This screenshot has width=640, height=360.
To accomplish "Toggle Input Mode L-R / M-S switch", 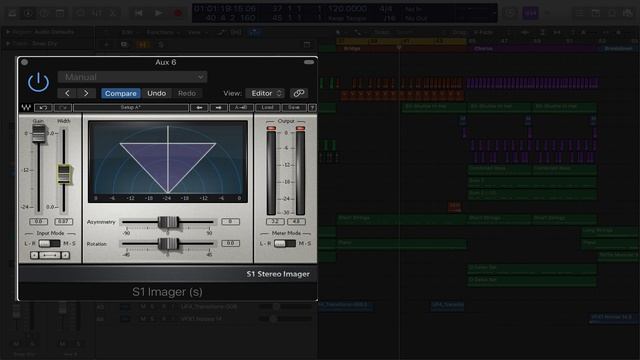I will click(x=49, y=244).
